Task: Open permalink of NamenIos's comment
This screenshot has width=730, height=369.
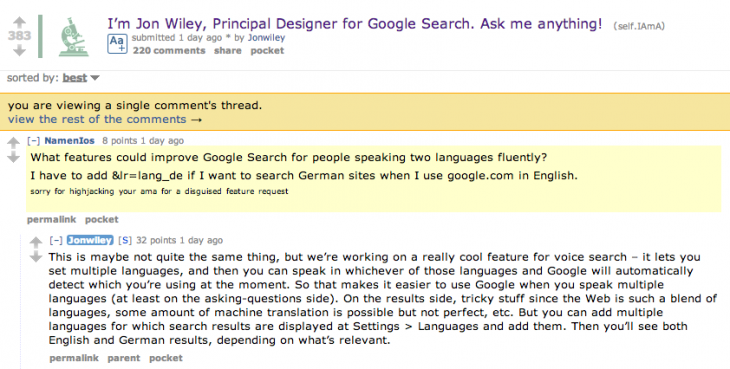Action: [x=51, y=219]
